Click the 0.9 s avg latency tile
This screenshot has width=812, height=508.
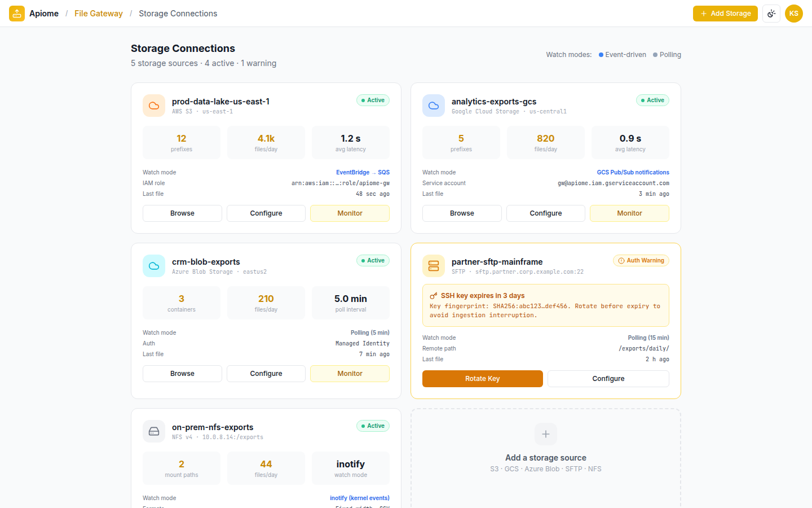630,142
